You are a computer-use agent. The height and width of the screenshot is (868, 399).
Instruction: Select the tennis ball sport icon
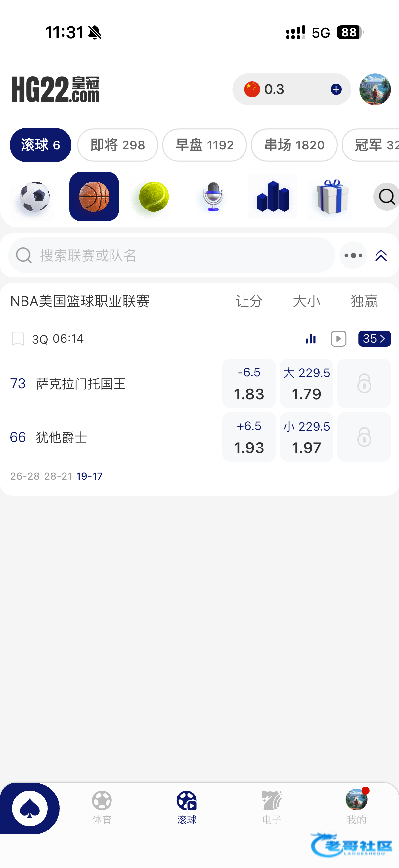tap(154, 196)
